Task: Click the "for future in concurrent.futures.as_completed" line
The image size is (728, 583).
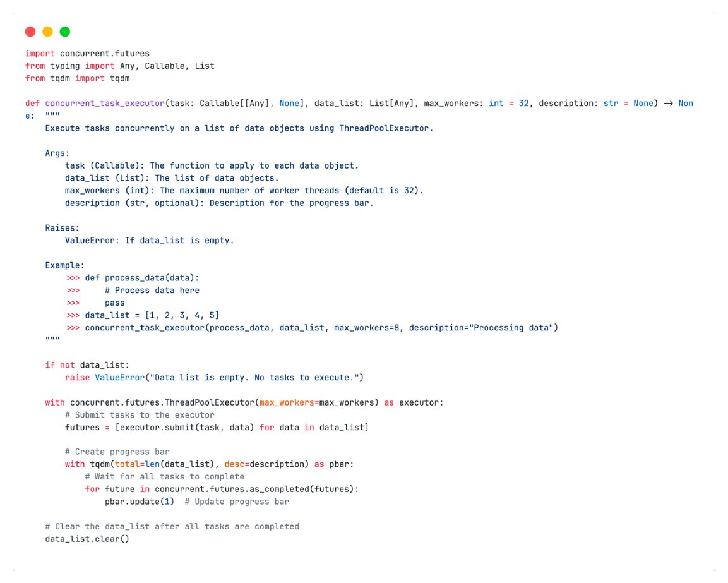Action: (222, 489)
